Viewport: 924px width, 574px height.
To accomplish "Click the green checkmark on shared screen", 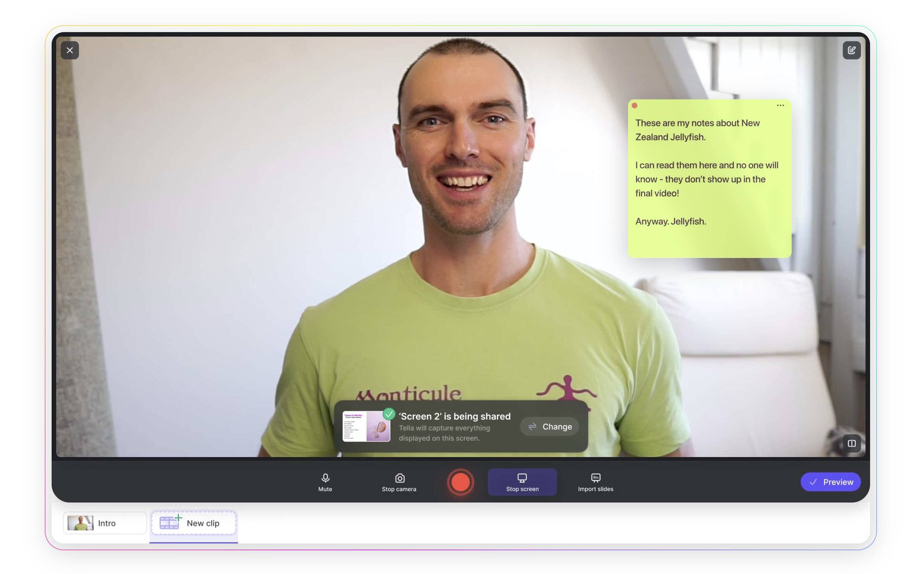I will (x=389, y=414).
